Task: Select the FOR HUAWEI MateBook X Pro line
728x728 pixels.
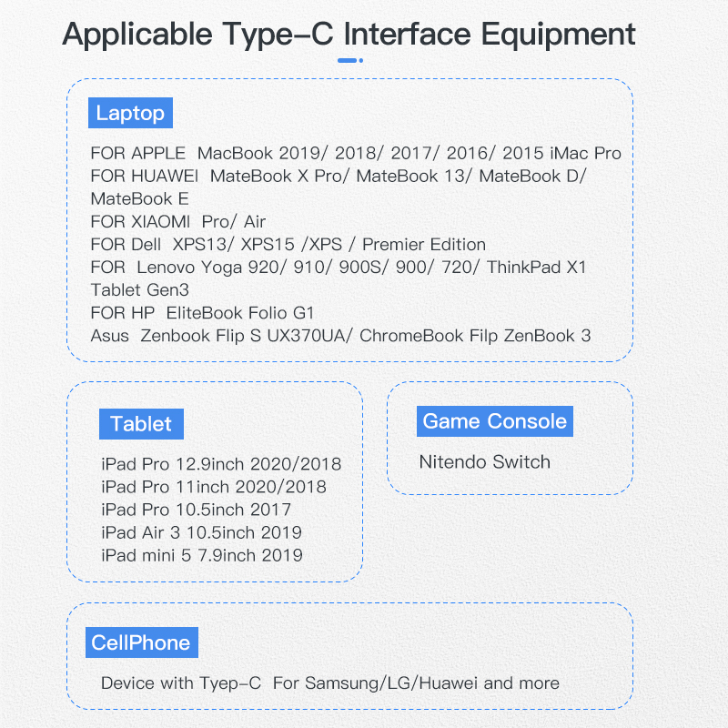Action: (x=339, y=176)
